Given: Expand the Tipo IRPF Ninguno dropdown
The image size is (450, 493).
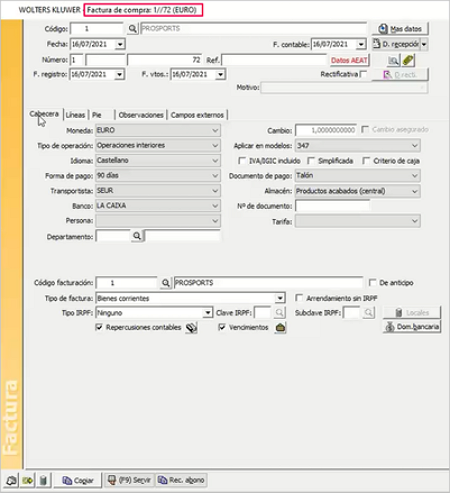Looking at the screenshot, I should [208, 313].
